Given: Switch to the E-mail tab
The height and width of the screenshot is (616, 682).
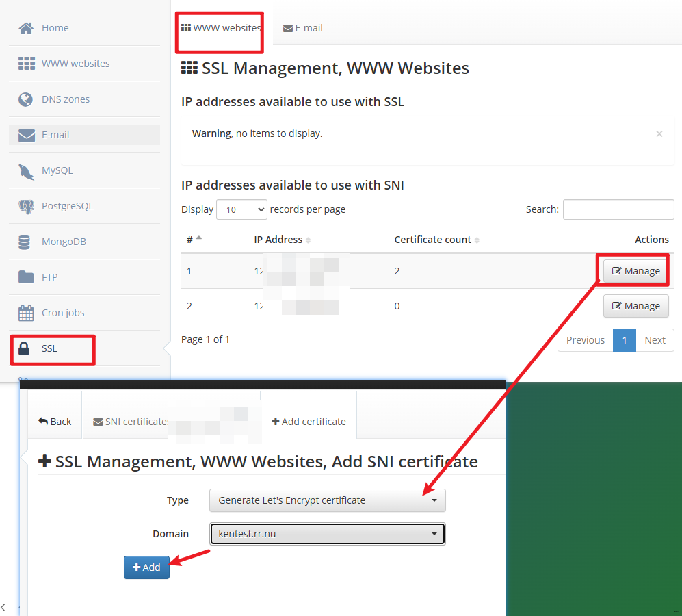Looking at the screenshot, I should point(303,28).
